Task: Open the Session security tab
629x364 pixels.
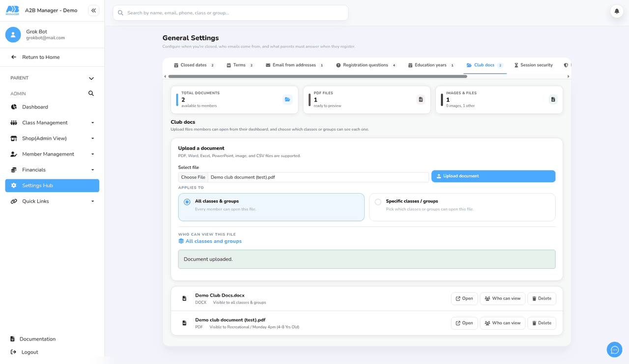Action: (x=533, y=65)
